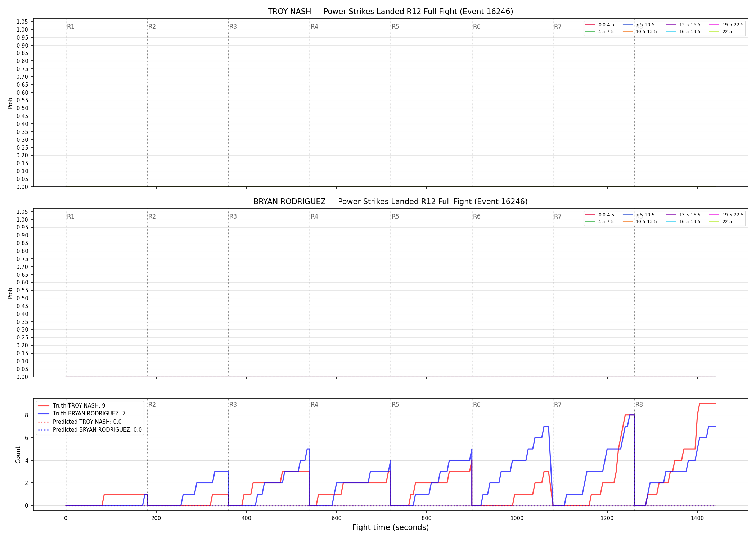Screen dimensions: 756x540
Task: Click the R4 round label in TROY NASH chart
Action: pos(314,27)
